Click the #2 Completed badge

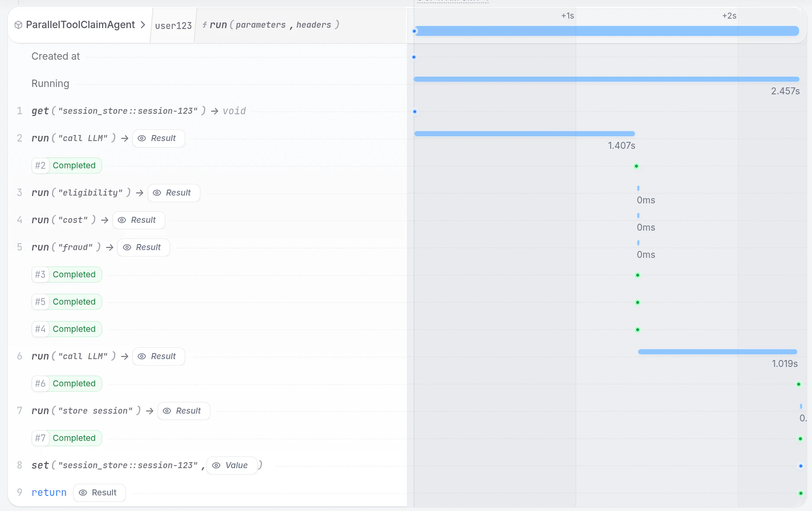click(67, 166)
